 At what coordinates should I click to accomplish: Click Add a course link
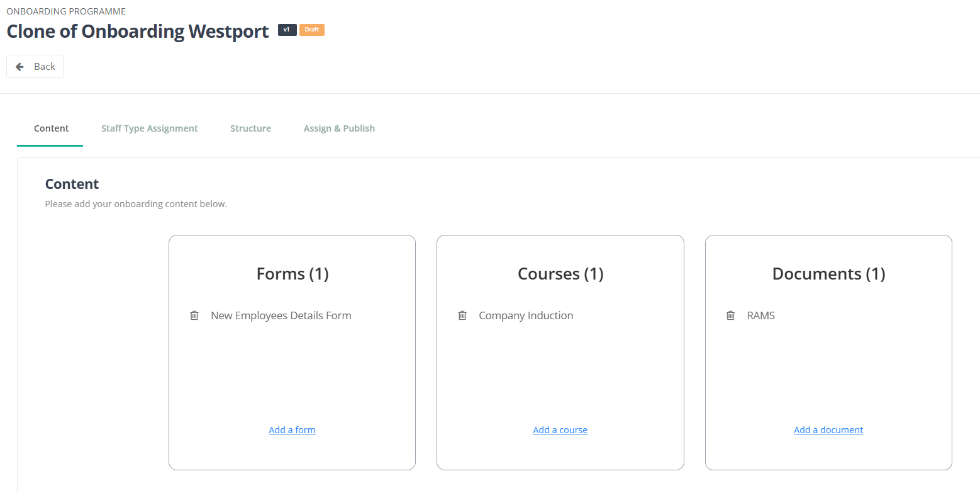(x=560, y=429)
